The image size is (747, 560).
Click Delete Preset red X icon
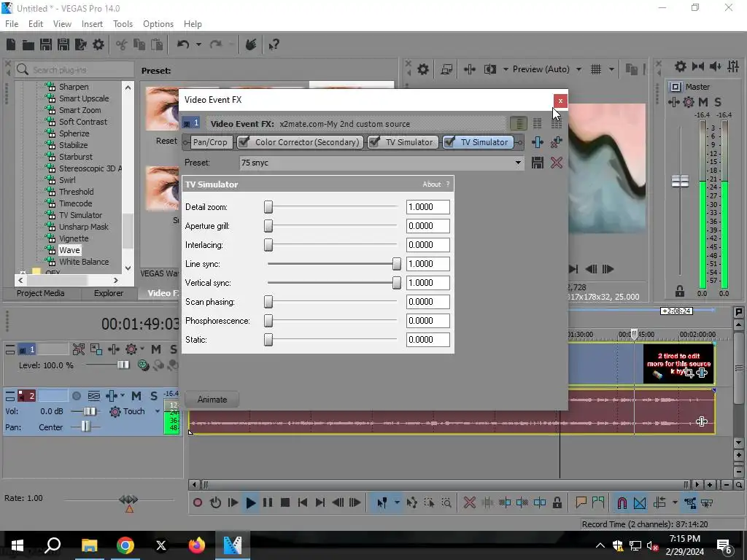coord(556,163)
